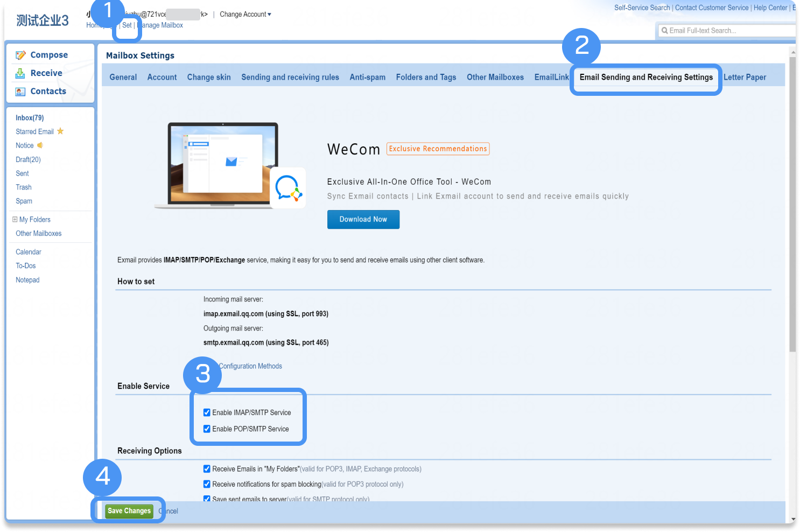Open the To-Dos link

tap(26, 266)
